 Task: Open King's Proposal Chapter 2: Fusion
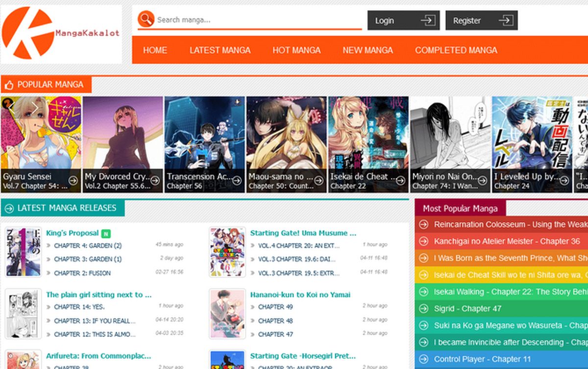82,273
